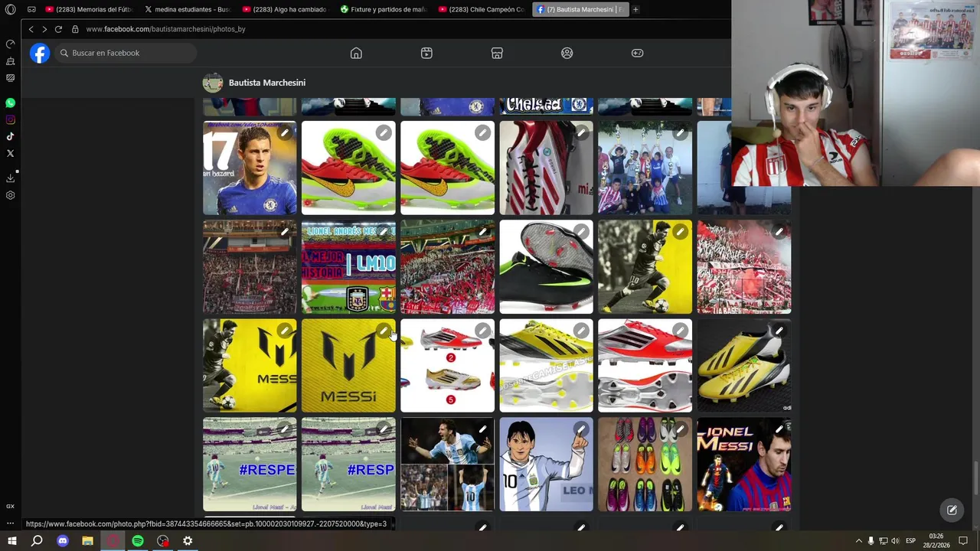
Task: Open the GX Corner controller tab icon
Action: (31, 10)
